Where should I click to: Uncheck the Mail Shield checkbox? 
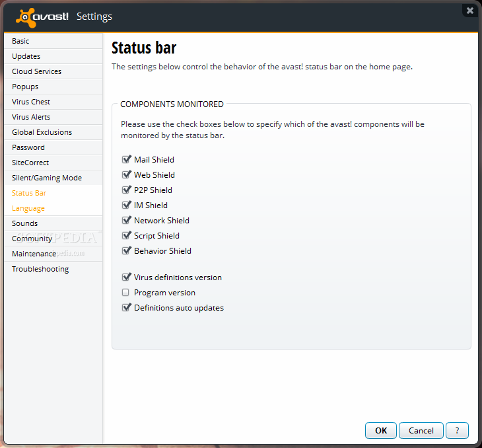pos(126,159)
